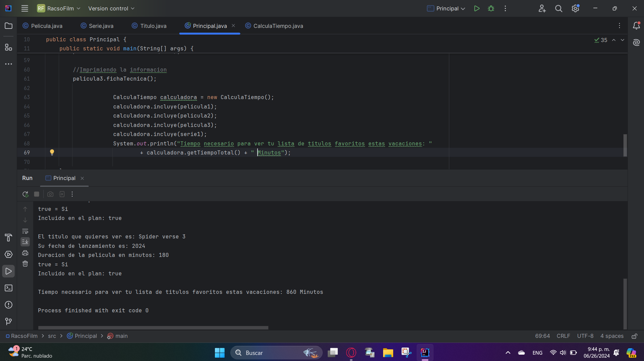Open IDE settings gear
Screen dimensions: 644x361
[576, 8]
